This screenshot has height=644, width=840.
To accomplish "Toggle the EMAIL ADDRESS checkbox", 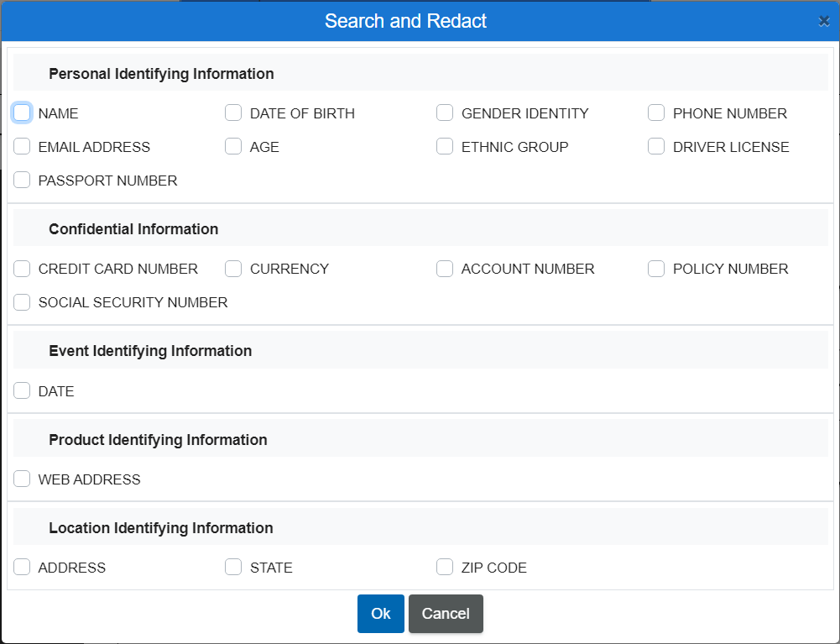I will tap(22, 146).
